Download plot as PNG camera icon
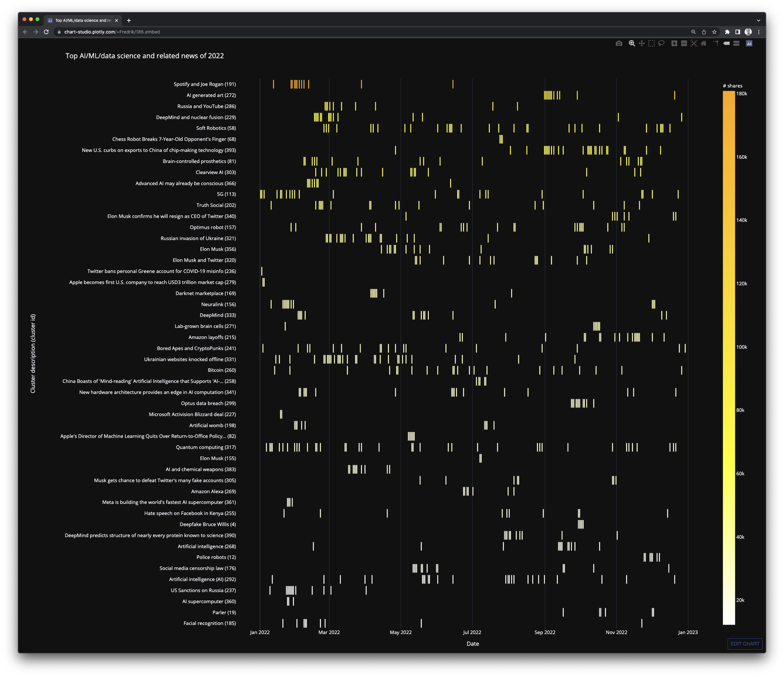 click(619, 44)
